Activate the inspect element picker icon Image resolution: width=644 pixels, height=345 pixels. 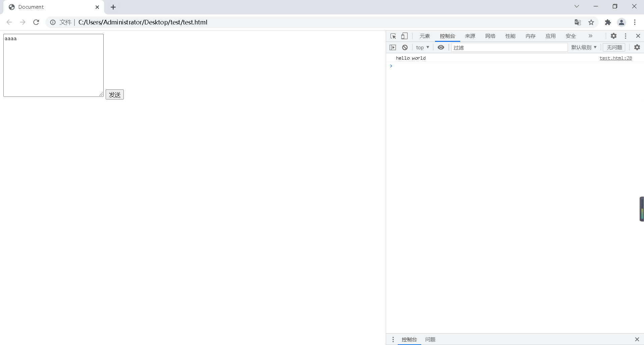[393, 36]
